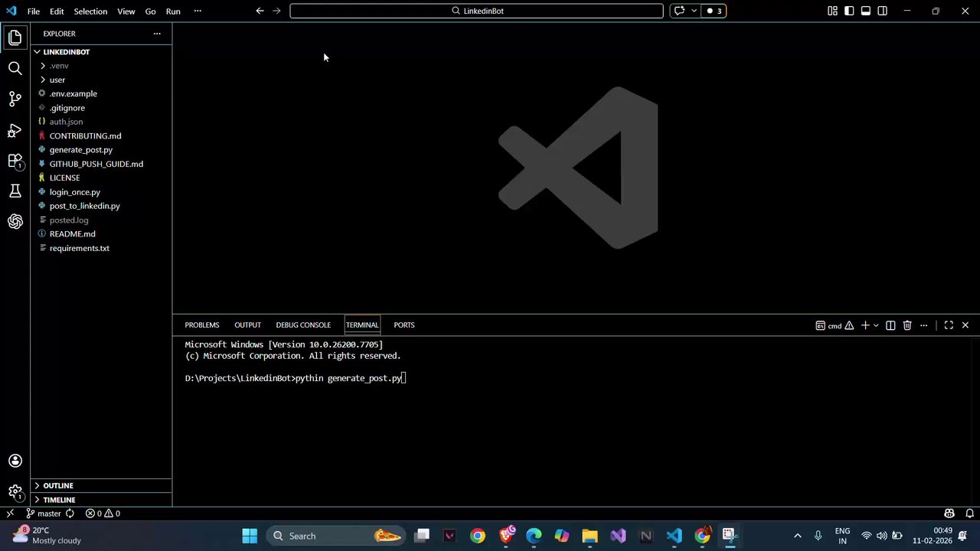Image resolution: width=980 pixels, height=551 pixels.
Task: Open the Source Control view
Action: coord(15,99)
